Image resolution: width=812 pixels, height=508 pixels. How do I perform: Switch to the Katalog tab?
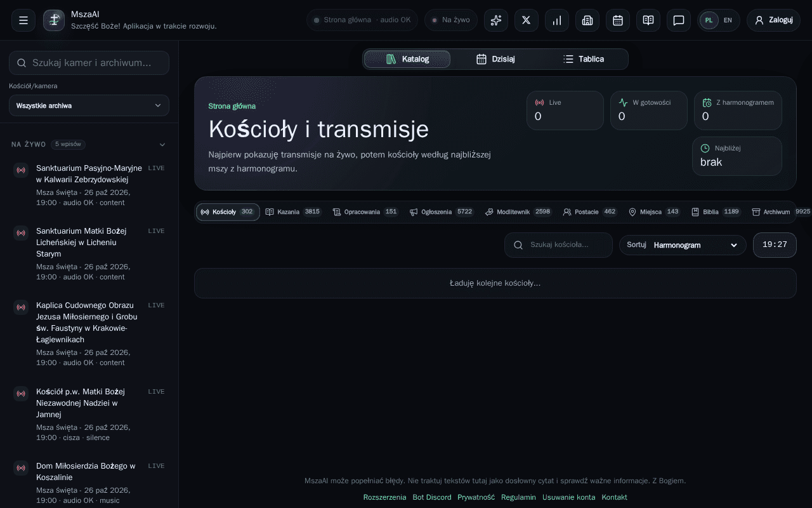pyautogui.click(x=407, y=59)
